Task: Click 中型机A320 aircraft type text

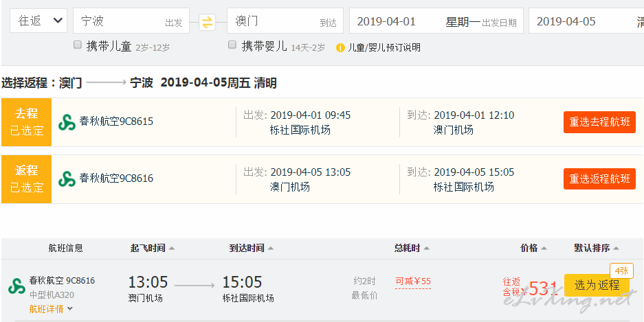Action: coord(52,295)
